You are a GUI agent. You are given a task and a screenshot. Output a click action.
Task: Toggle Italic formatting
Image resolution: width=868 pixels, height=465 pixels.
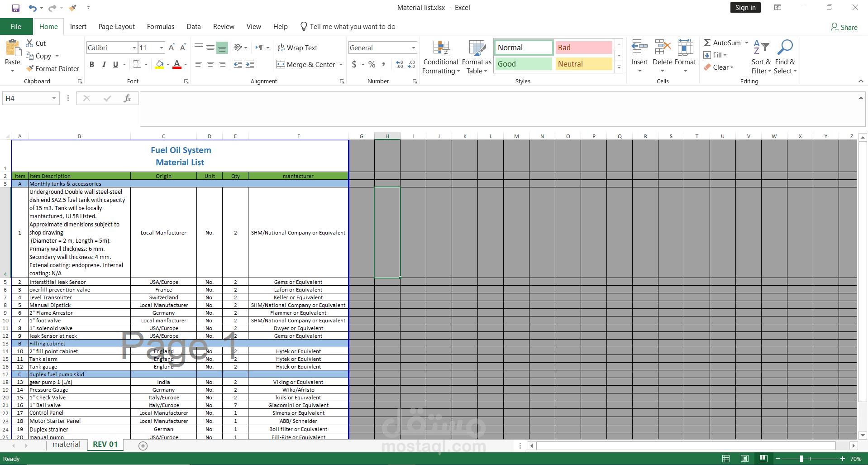(104, 64)
